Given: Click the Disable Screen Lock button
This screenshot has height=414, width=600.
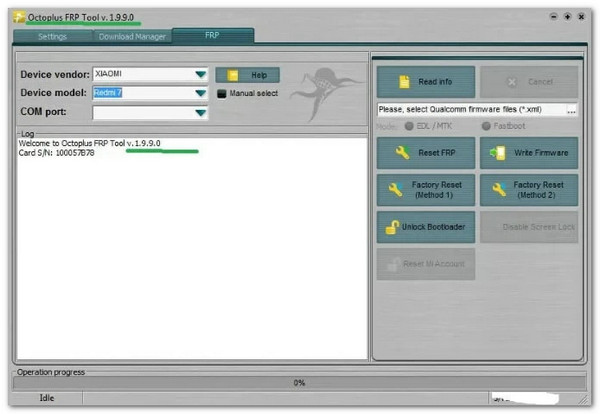Looking at the screenshot, I should 529,227.
